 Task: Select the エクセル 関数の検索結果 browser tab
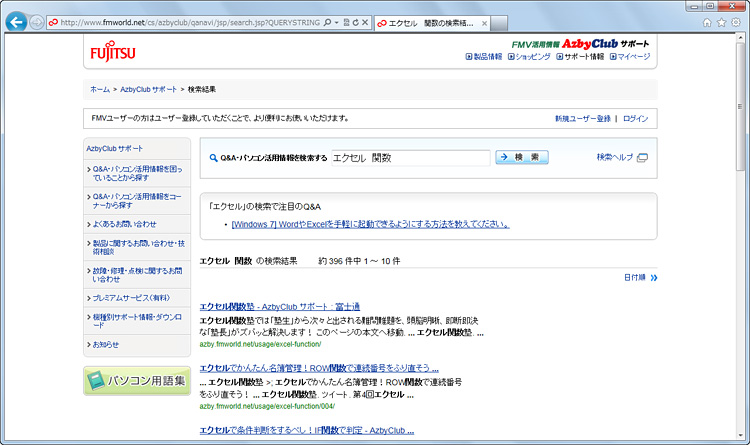point(431,23)
